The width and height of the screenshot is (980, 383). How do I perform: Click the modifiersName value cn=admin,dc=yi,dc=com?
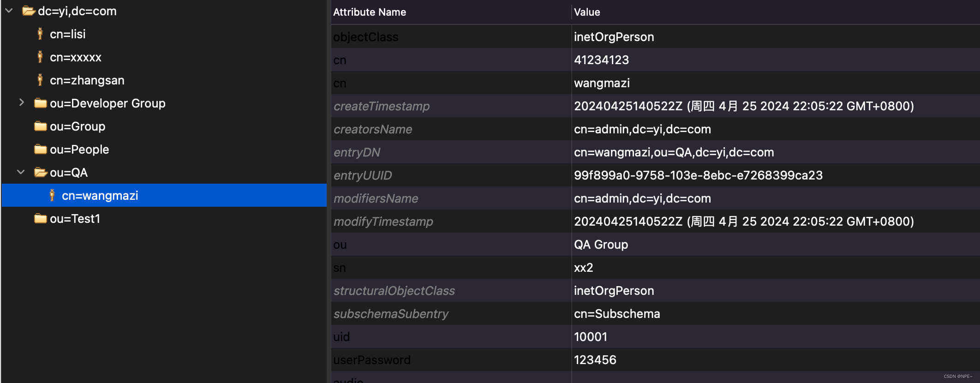642,198
